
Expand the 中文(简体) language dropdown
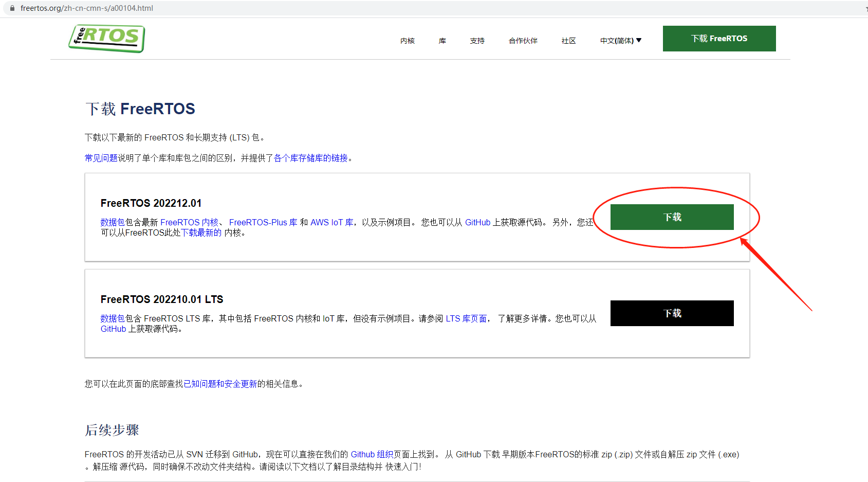click(x=621, y=41)
